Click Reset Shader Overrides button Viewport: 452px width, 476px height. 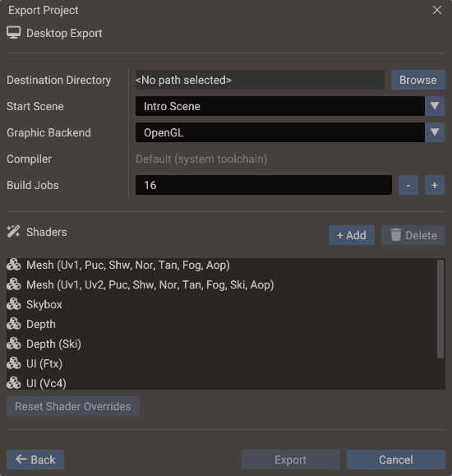pyautogui.click(x=73, y=406)
